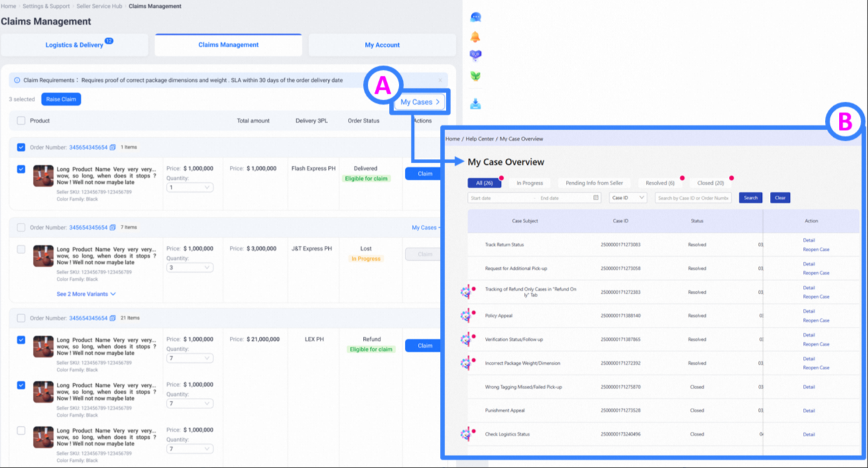Expand See 2 More Variants
Viewport: 868px width, 468px height.
click(86, 294)
